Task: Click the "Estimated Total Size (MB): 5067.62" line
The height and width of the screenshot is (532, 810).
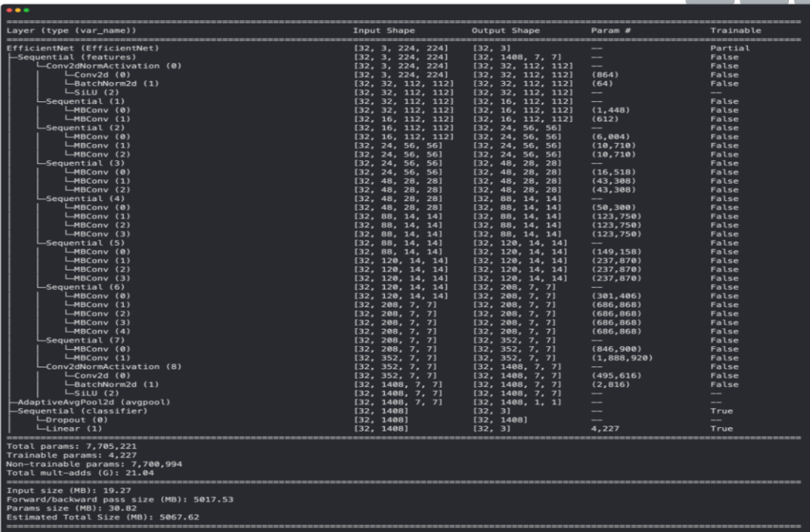Action: (x=103, y=516)
